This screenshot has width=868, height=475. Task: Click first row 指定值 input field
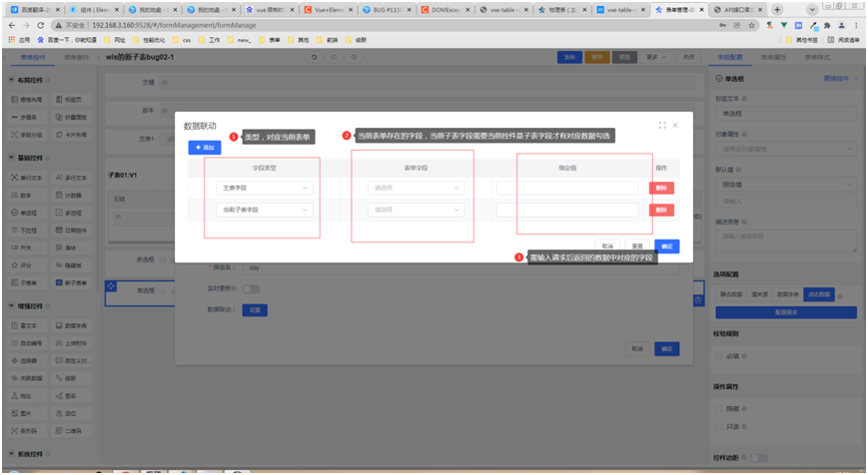pyautogui.click(x=567, y=187)
